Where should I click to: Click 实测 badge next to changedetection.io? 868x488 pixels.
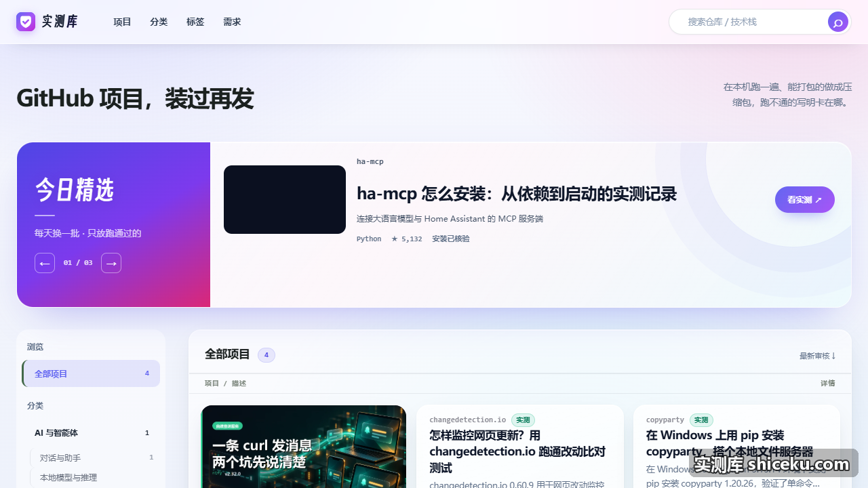pos(523,420)
